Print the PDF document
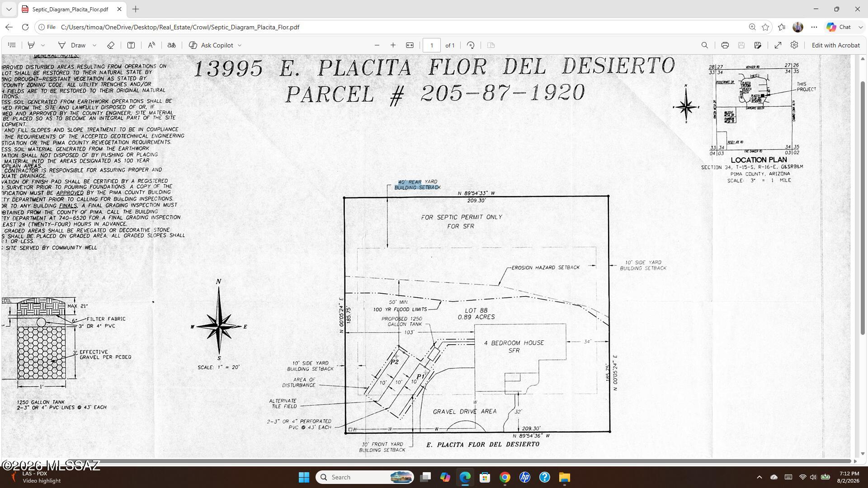Image resolution: width=868 pixels, height=488 pixels. [x=725, y=45]
